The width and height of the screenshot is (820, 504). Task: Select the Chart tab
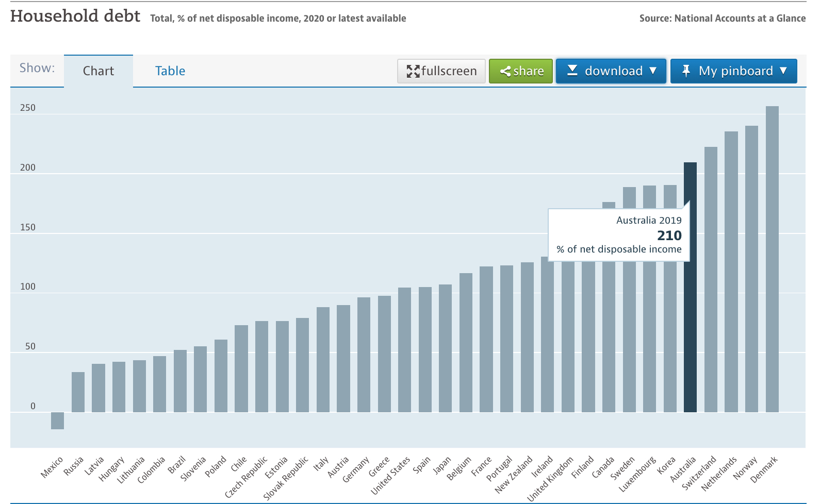99,71
